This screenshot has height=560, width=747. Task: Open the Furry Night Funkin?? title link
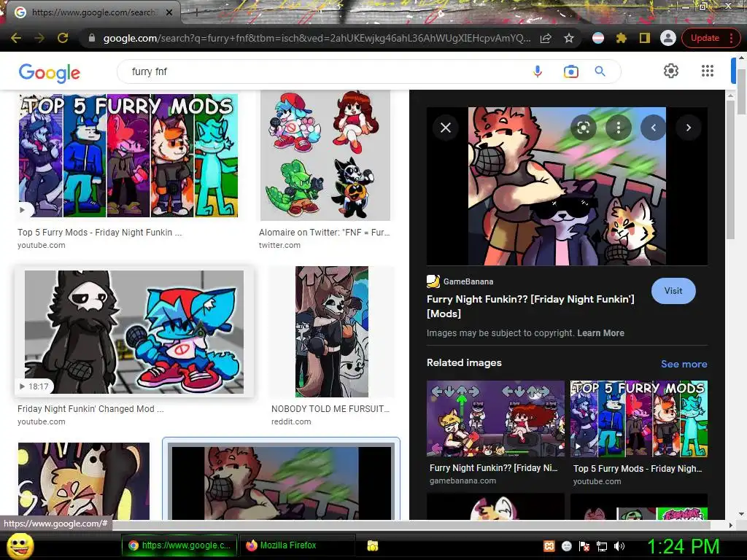530,306
